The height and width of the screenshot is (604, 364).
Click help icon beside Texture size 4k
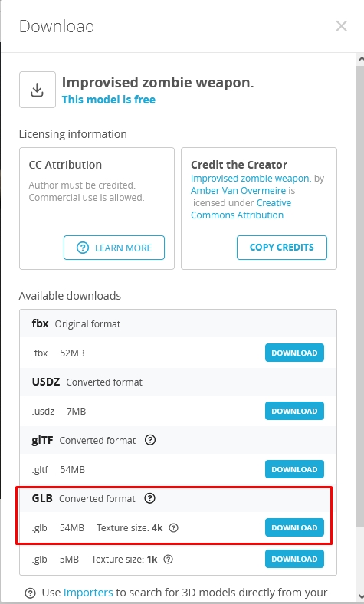(174, 527)
